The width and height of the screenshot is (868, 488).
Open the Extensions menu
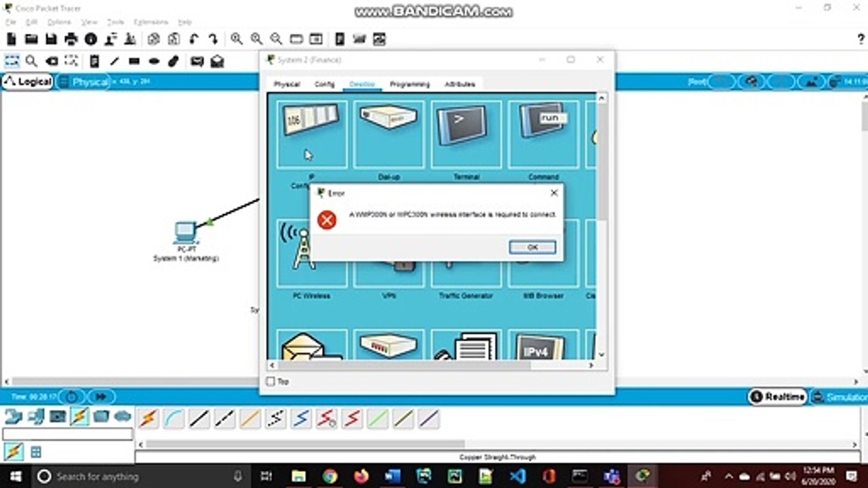pos(151,22)
